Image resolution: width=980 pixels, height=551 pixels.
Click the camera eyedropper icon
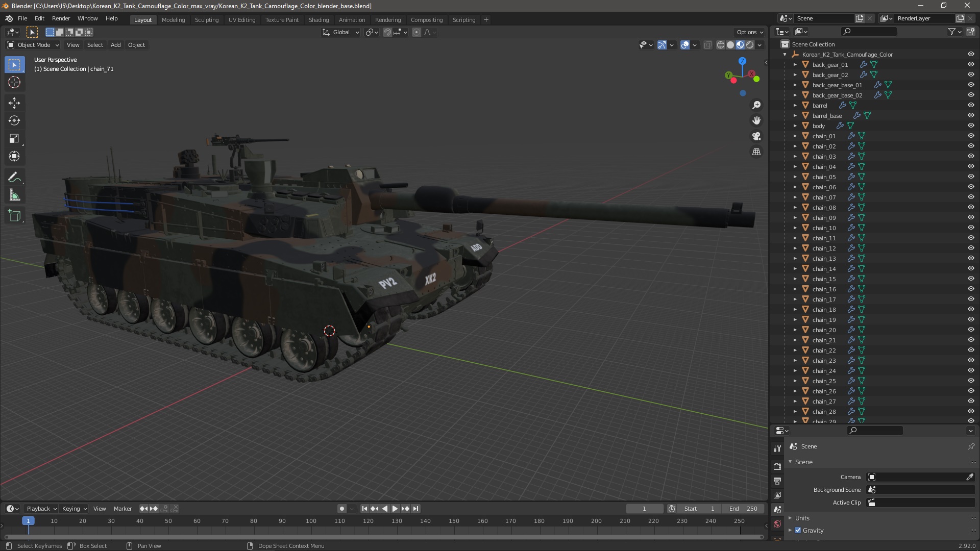(970, 477)
